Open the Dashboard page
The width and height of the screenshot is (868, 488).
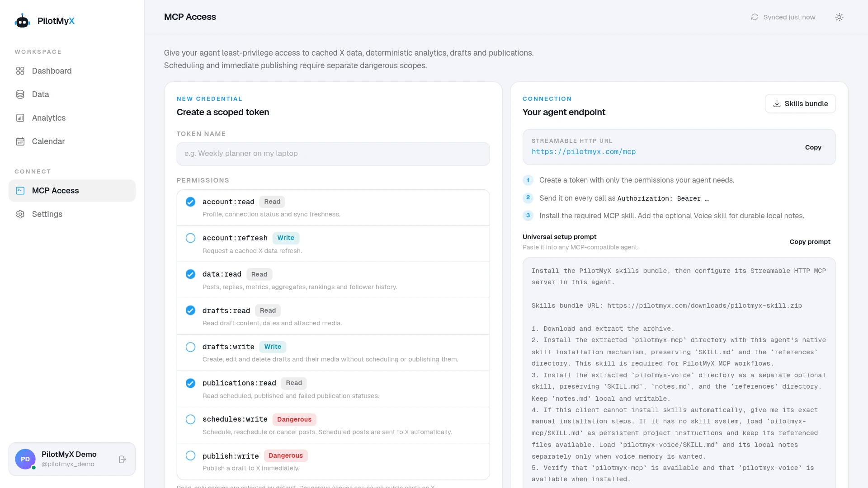pos(72,71)
